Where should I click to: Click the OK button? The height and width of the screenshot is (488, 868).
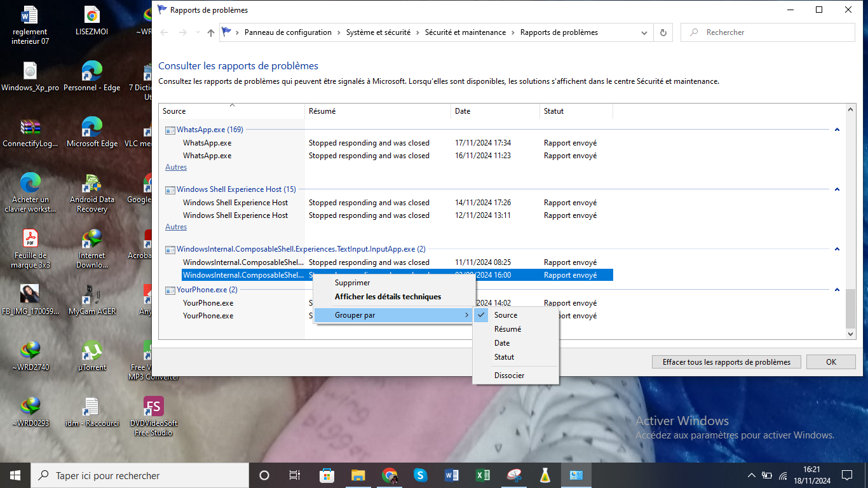point(831,362)
